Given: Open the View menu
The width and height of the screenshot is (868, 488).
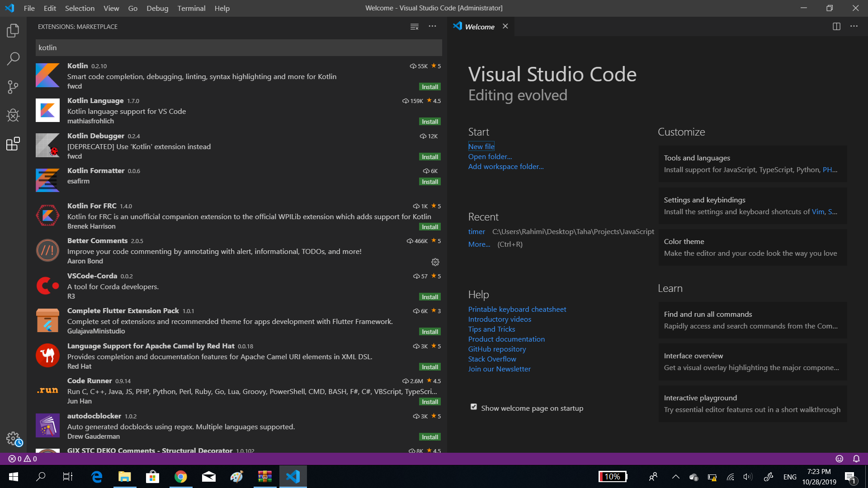Looking at the screenshot, I should tap(111, 8).
